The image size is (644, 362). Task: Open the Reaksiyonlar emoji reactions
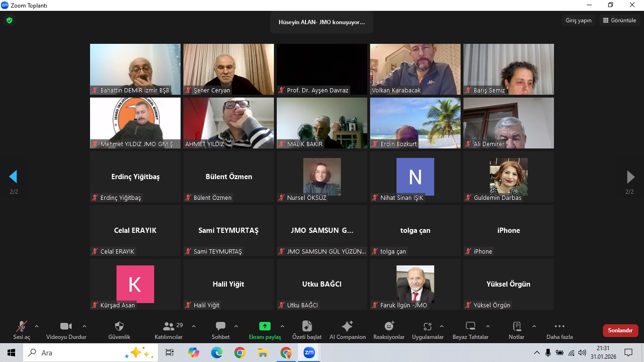[x=389, y=327]
